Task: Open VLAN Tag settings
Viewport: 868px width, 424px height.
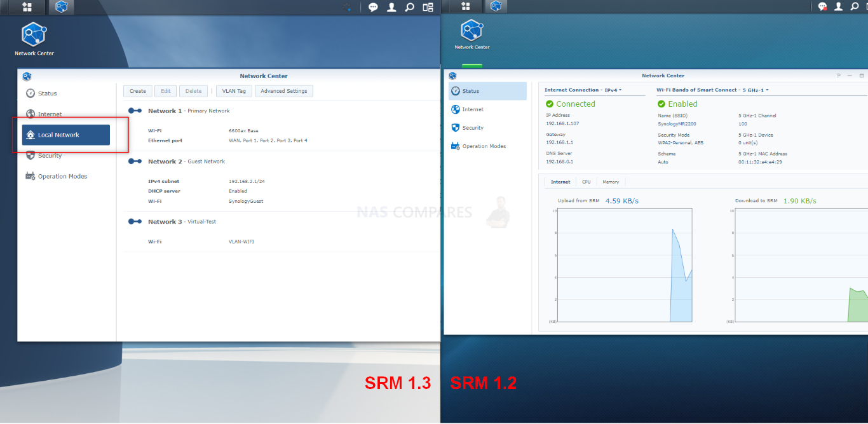Action: tap(234, 91)
